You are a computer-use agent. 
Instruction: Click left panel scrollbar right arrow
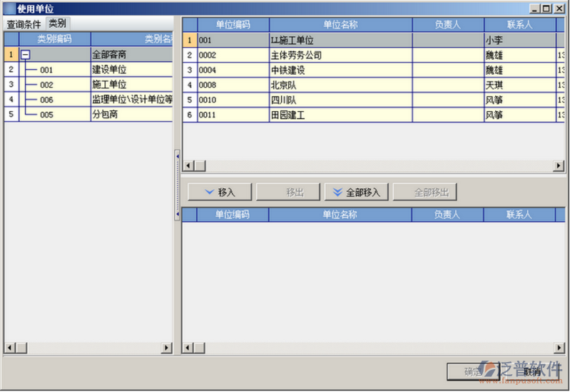click(x=167, y=348)
